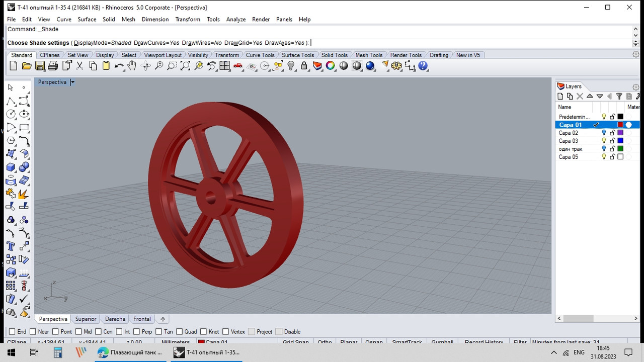Click the New file icon in toolbar
Image resolution: width=644 pixels, height=362 pixels.
pos(14,66)
